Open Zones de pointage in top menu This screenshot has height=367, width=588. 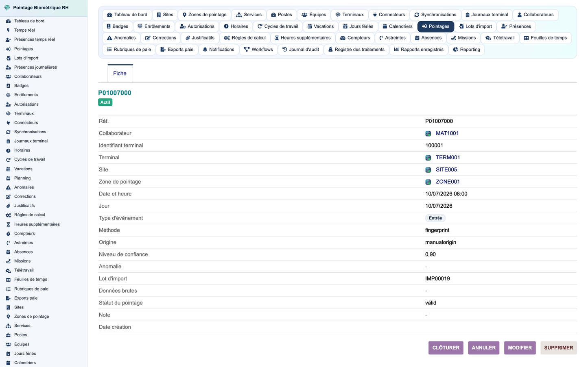pos(204,15)
